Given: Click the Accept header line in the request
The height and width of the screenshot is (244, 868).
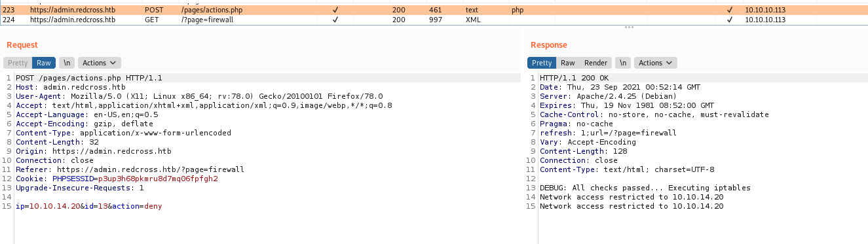Looking at the screenshot, I should point(204,105).
